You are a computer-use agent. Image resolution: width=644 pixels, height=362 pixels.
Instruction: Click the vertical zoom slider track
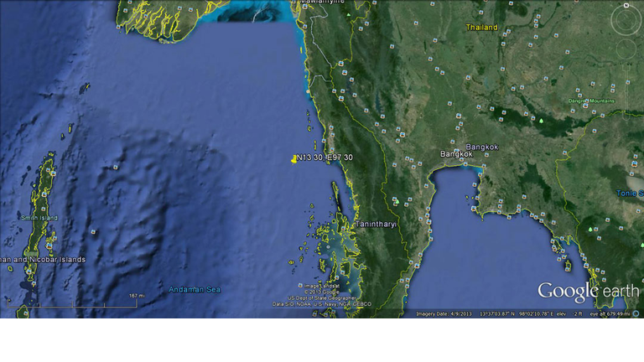(627, 91)
